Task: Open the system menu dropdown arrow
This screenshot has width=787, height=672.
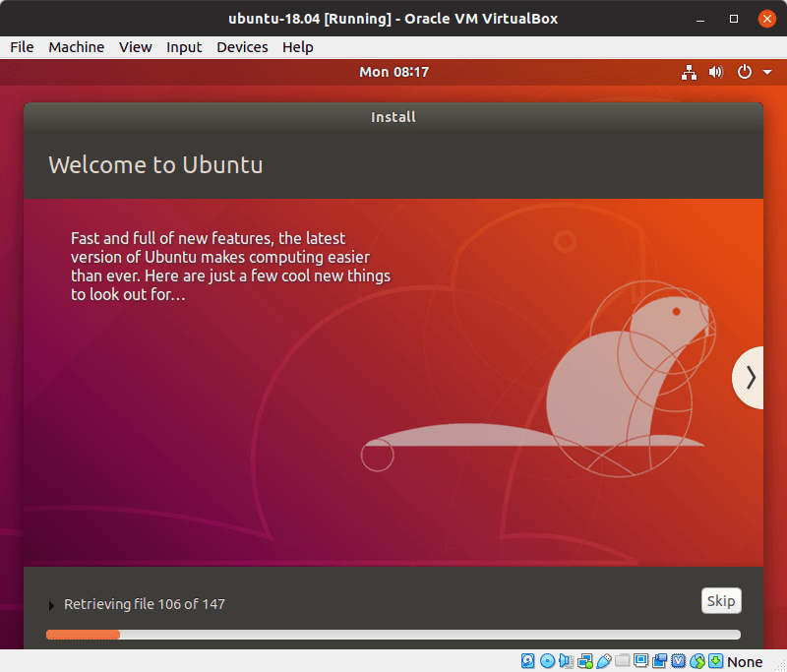Action: coord(767,72)
